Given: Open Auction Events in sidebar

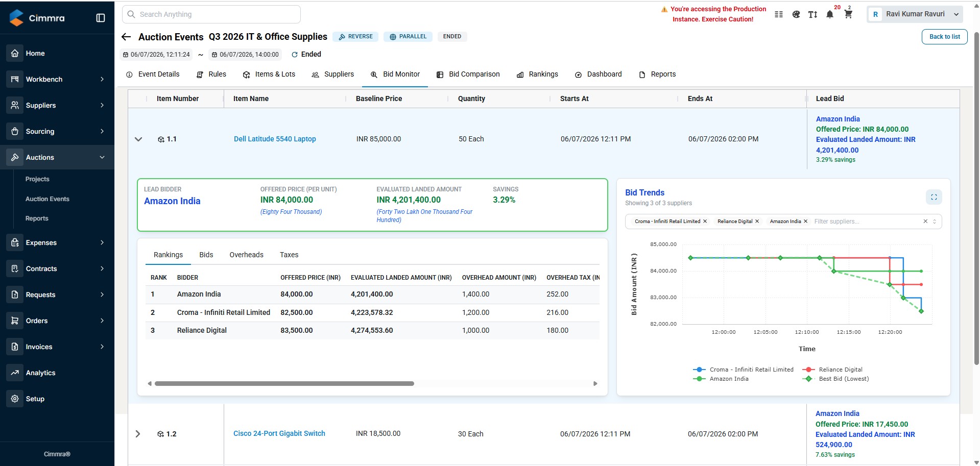Looking at the screenshot, I should click(x=47, y=199).
